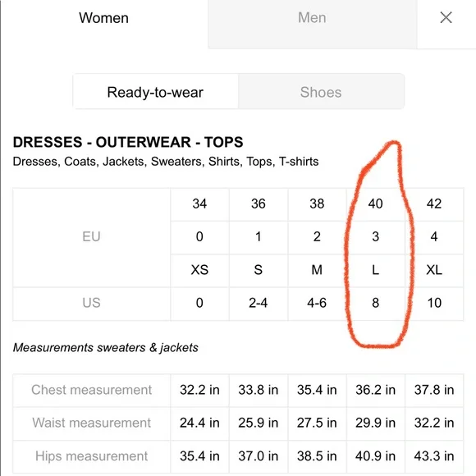
Task: Click the Waist measurement row label
Action: click(x=91, y=423)
